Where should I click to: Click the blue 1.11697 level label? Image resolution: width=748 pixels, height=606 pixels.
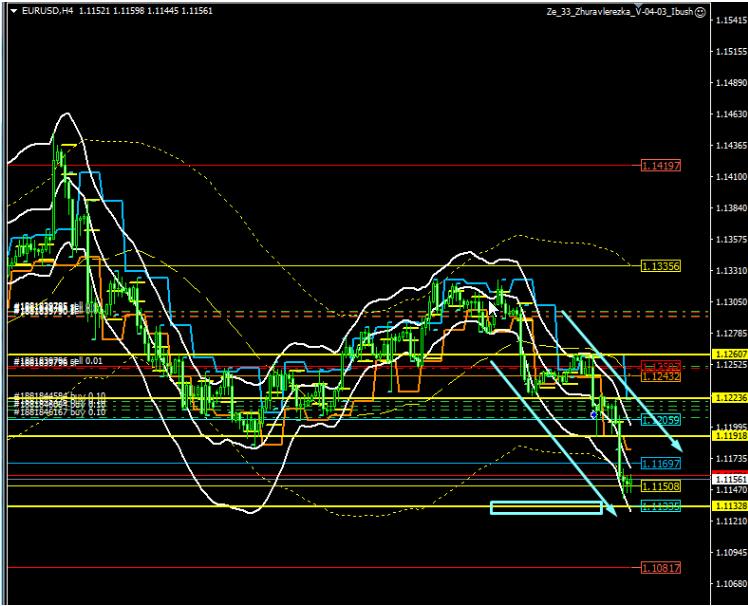point(660,465)
